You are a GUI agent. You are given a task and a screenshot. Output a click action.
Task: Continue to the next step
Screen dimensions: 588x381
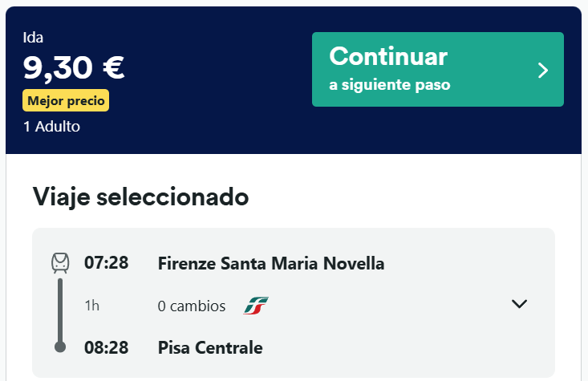tap(438, 69)
